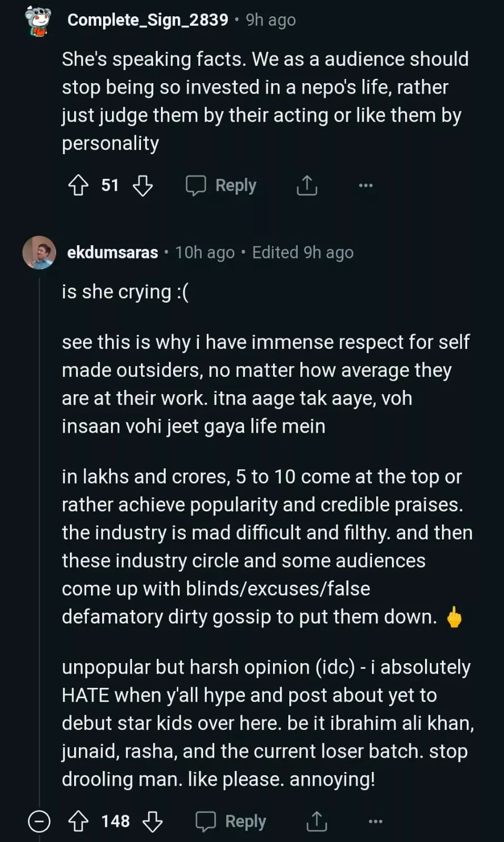The image size is (504, 842).
Task: Upvote the ekdumsaras comment
Action: pos(78,821)
